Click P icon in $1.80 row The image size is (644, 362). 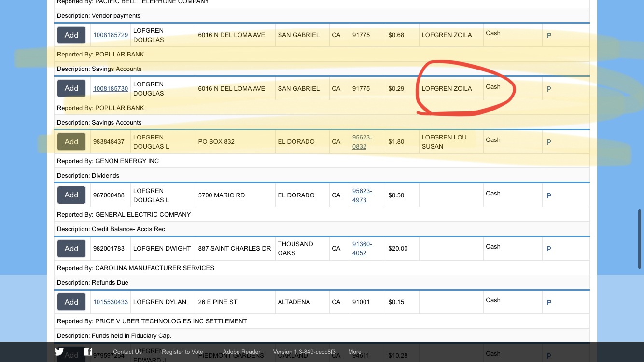[x=549, y=142]
